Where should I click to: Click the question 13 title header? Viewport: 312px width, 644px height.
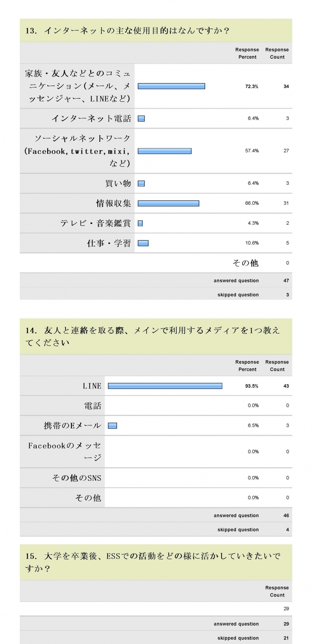coord(156,30)
